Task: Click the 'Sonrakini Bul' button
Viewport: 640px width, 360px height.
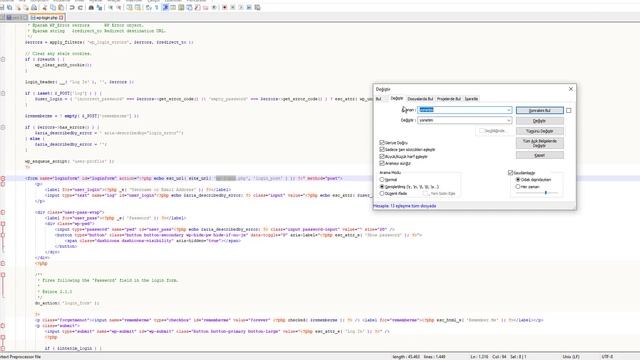Action: tap(540, 110)
